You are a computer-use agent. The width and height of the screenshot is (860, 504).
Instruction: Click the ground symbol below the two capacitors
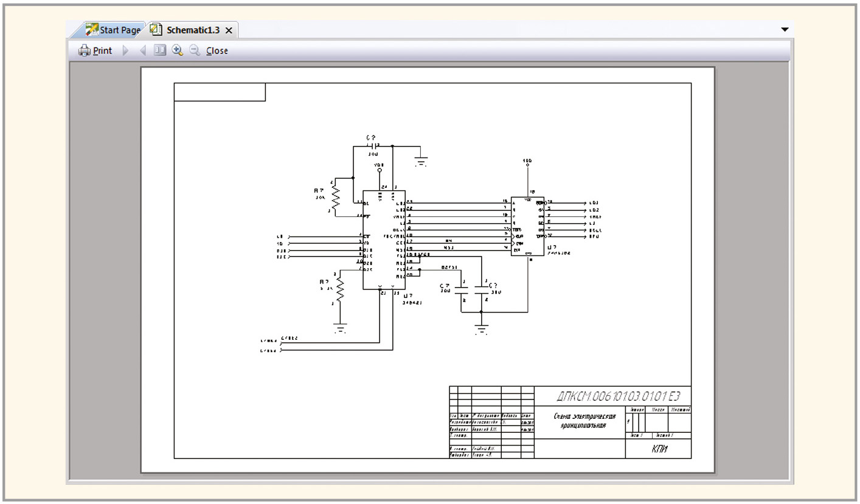coord(481,329)
